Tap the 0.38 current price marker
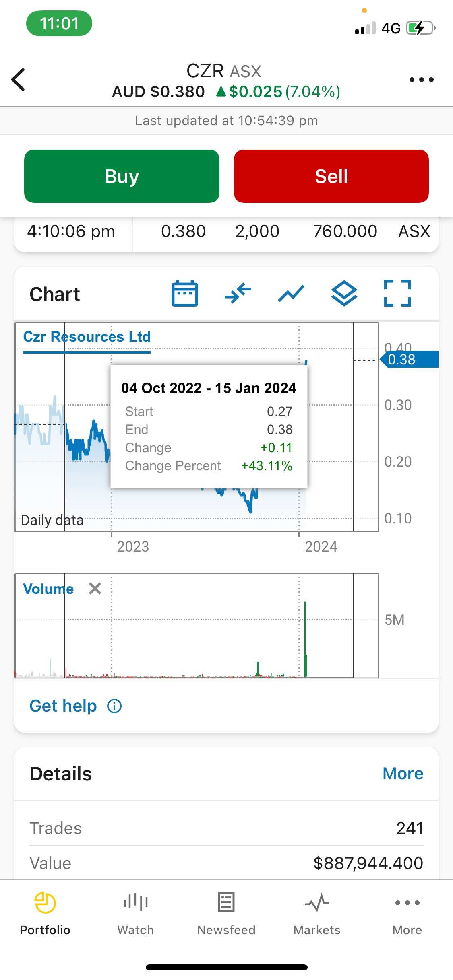 (x=409, y=359)
